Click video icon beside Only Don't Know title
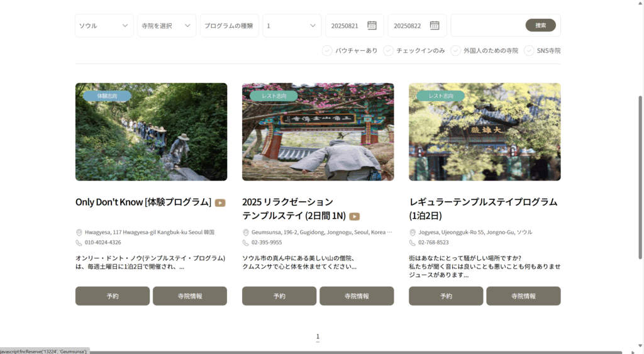This screenshot has width=644, height=354. [x=220, y=202]
